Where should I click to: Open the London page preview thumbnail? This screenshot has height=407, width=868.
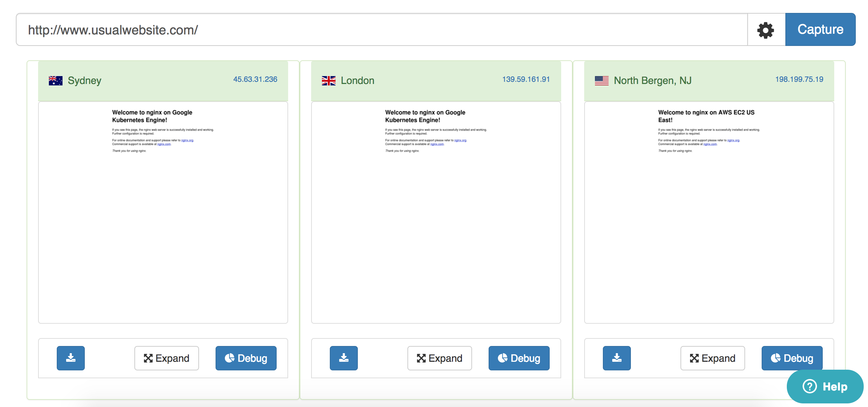pos(436,212)
